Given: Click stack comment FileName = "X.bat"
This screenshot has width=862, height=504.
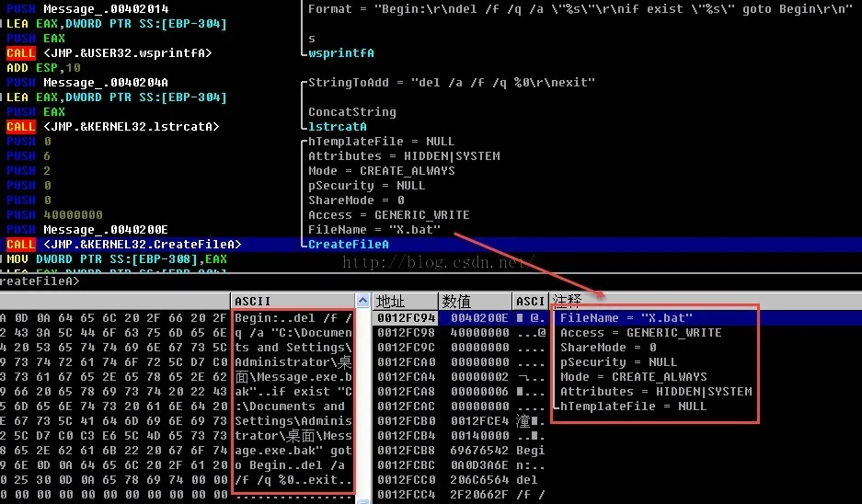Looking at the screenshot, I should tap(626, 318).
